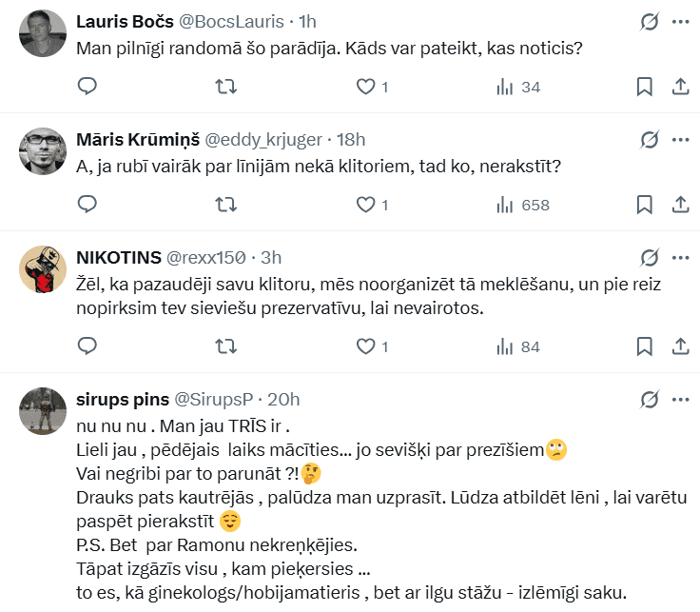Screen dimensions: 700x612
Task: Open sirups pins display name
Action: pyautogui.click(x=124, y=399)
